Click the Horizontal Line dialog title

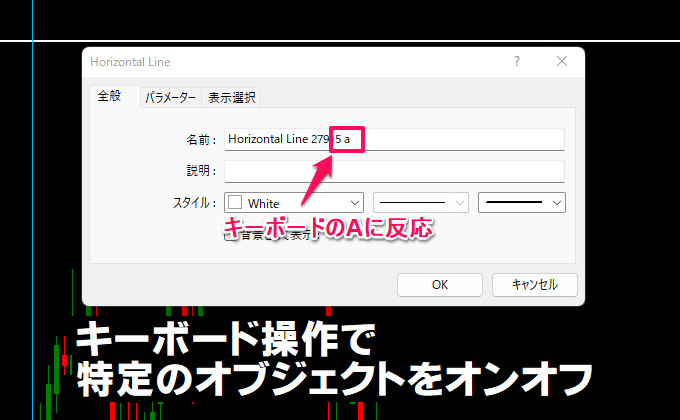tap(130, 62)
